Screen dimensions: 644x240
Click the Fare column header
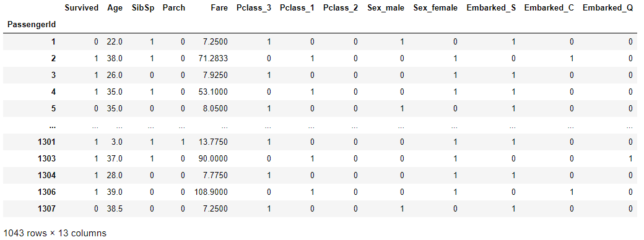(x=219, y=8)
